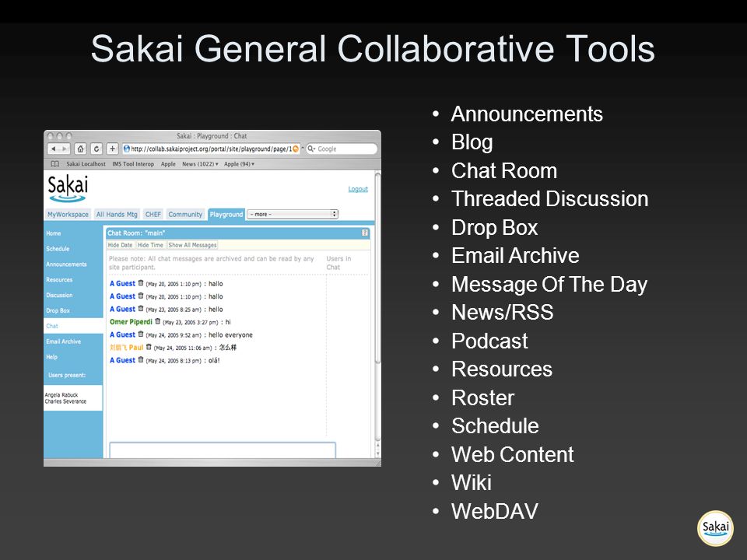This screenshot has height=560, width=747.
Task: Open the bookmarks book icon
Action: [x=54, y=164]
